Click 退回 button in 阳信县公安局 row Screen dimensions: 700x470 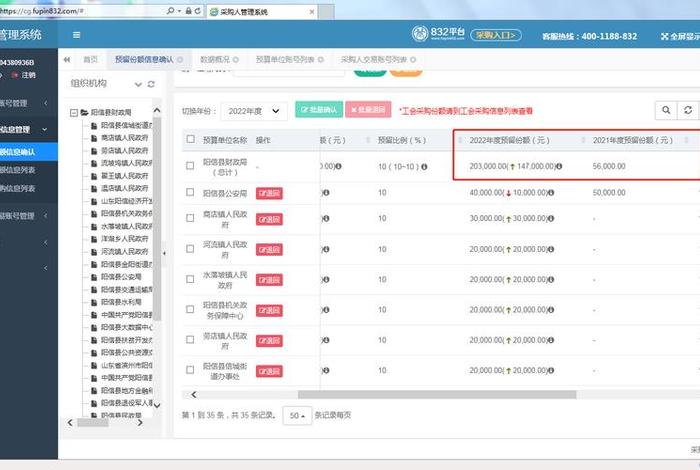click(x=269, y=193)
